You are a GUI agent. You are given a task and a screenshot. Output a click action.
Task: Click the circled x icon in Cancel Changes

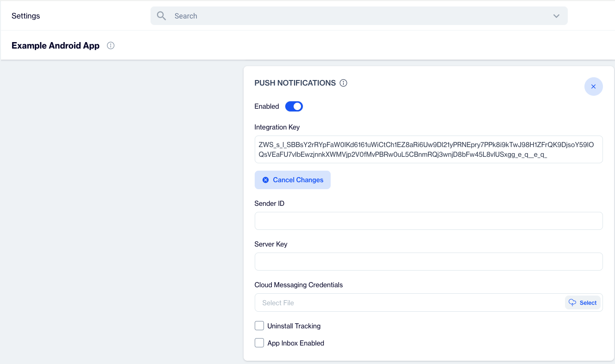[x=265, y=180]
